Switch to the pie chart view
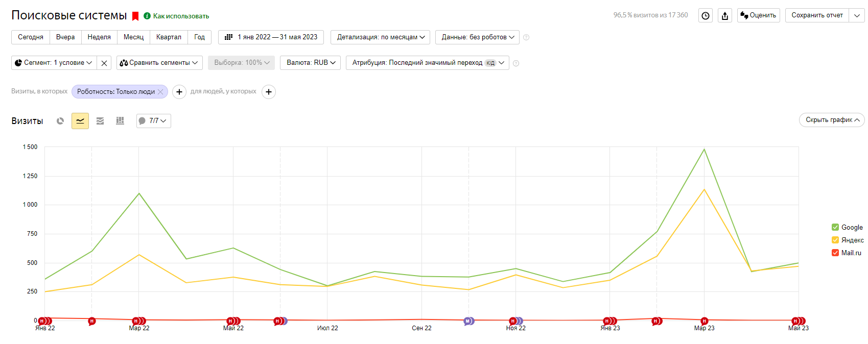 pos(60,121)
